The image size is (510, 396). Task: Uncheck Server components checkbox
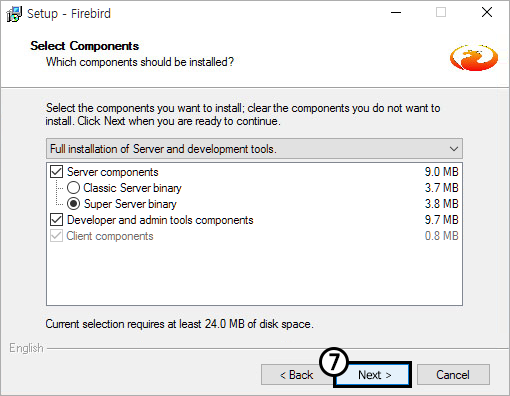(x=56, y=172)
